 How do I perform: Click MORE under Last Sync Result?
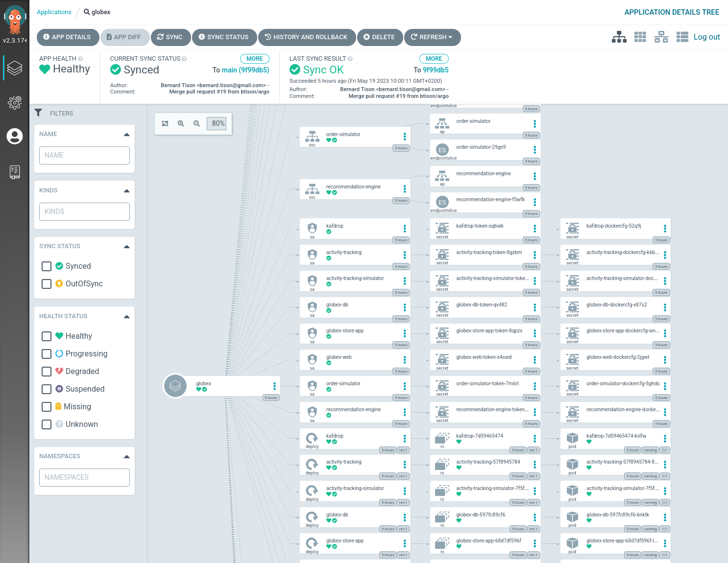pos(434,59)
